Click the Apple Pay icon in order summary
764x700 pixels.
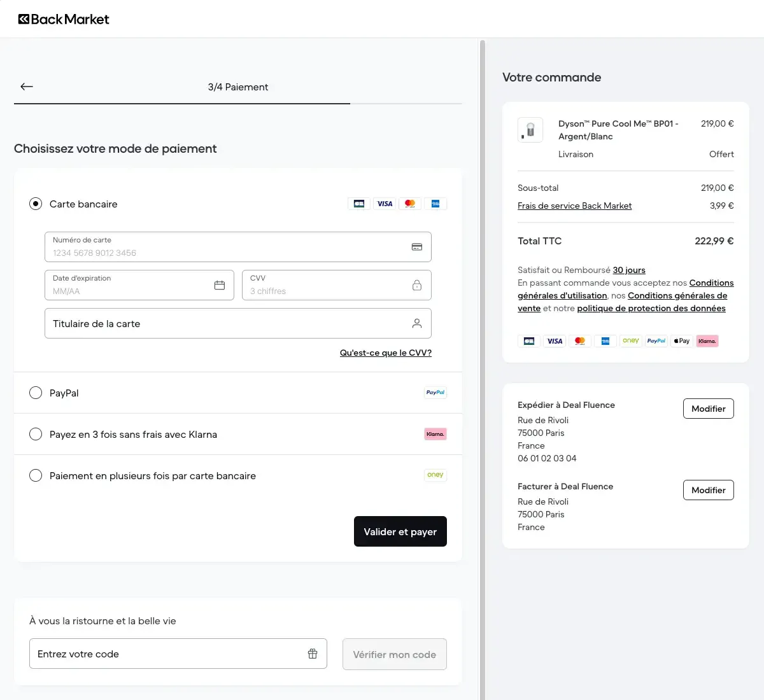coord(681,340)
